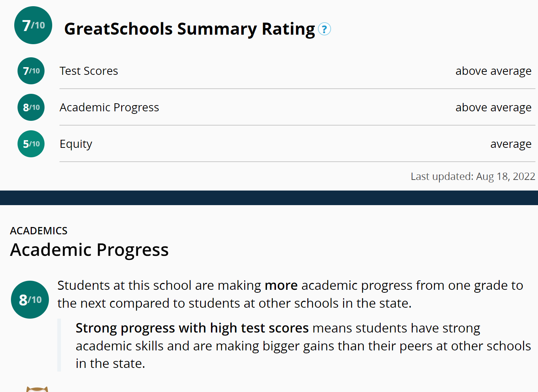This screenshot has height=392, width=538.
Task: Click the owl icon at the bottom
Action: (x=37, y=389)
